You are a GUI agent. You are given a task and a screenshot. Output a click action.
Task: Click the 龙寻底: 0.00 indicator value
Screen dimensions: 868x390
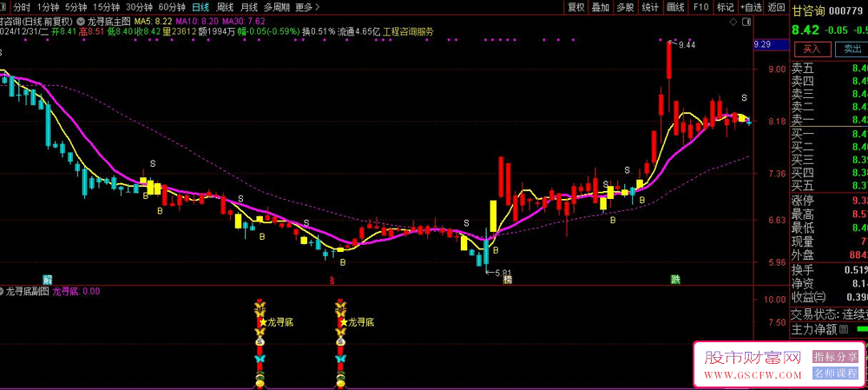click(76, 291)
